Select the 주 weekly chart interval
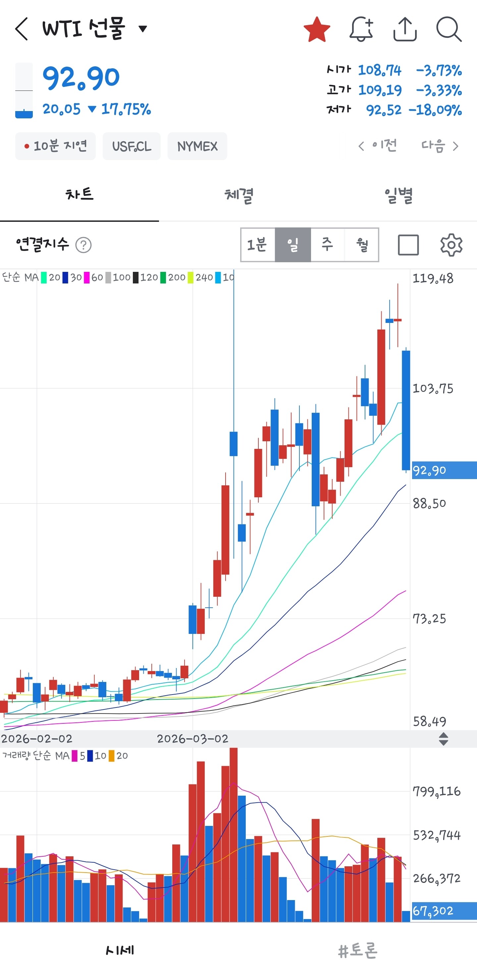Viewport: 477px width, 980px height. pos(327,245)
